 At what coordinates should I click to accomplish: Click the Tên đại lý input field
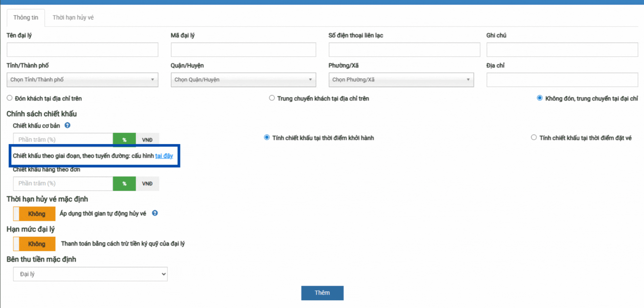tap(82, 50)
